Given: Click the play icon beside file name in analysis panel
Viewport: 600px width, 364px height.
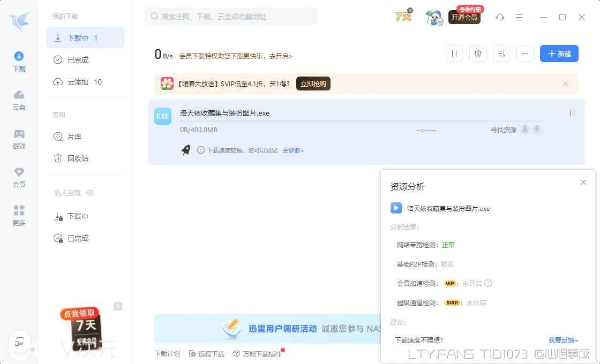Looking at the screenshot, I should 396,208.
